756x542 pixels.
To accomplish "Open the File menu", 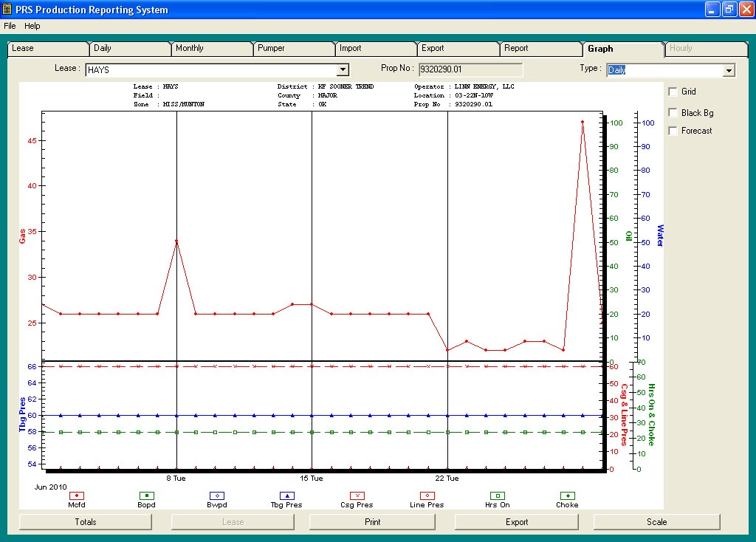I will click(10, 25).
